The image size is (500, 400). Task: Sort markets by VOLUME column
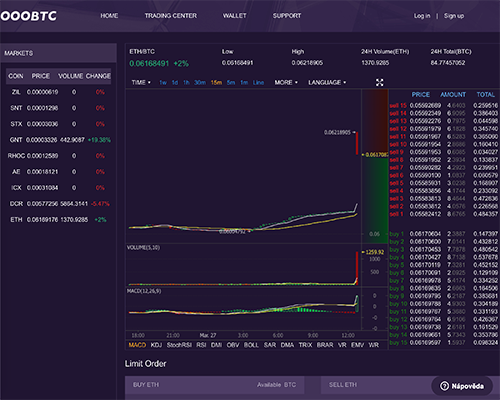(x=71, y=76)
